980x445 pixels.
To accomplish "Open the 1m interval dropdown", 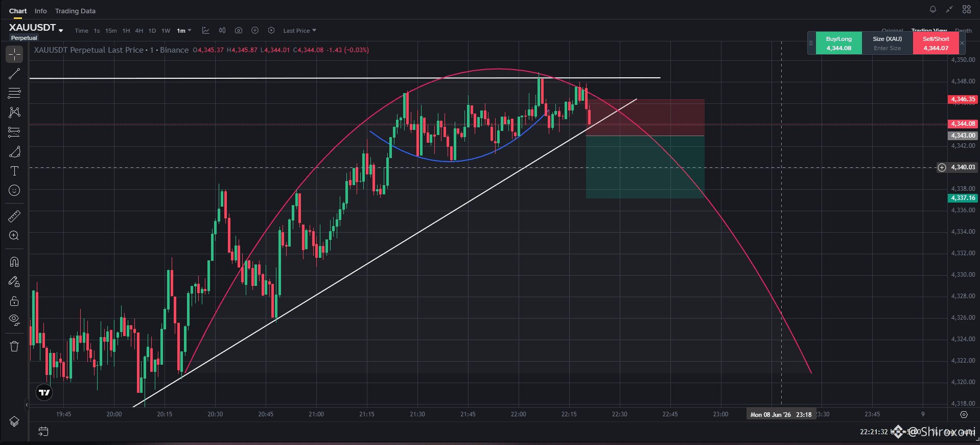I will pos(184,31).
